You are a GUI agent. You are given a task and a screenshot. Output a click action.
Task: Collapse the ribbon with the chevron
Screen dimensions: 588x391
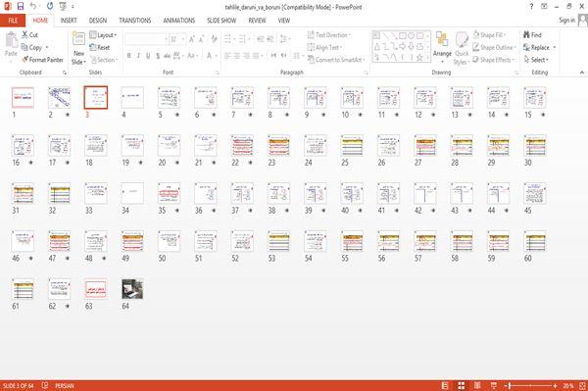point(582,73)
